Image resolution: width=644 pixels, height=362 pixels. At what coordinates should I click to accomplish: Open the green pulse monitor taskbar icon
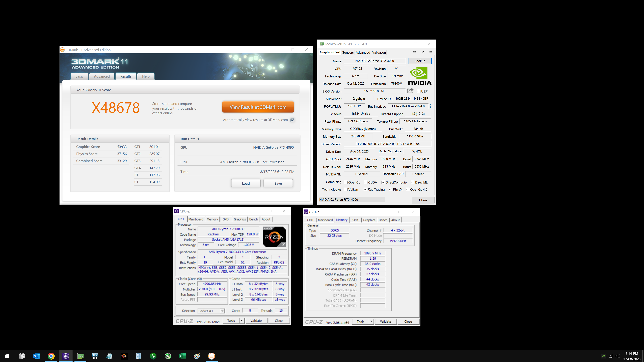(x=153, y=356)
